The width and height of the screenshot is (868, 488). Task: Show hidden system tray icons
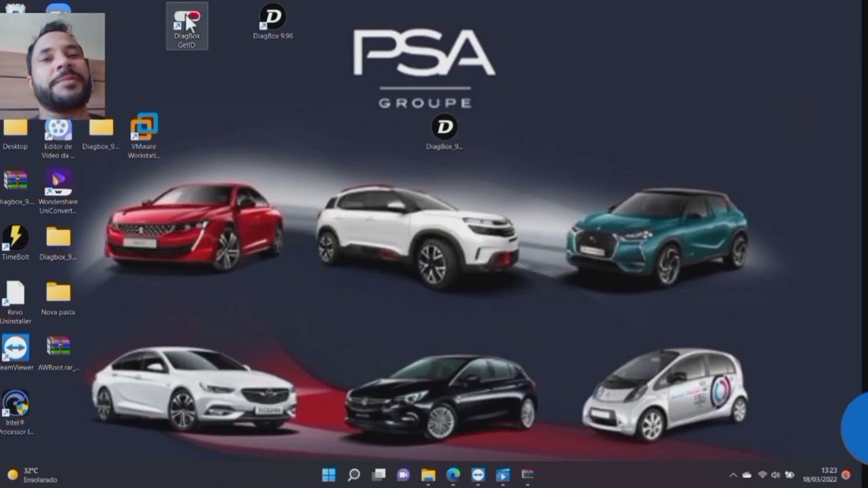coord(733,475)
